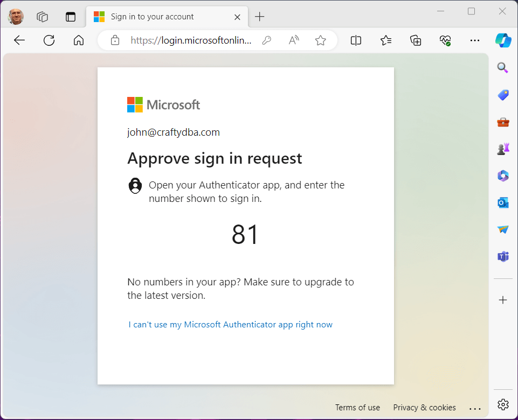Open the Terms of use link
Screen dimensions: 518x420
point(357,408)
